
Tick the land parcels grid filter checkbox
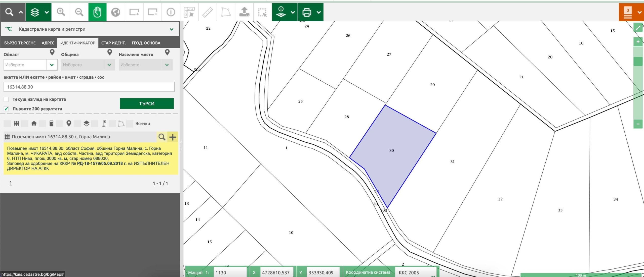(x=7, y=123)
